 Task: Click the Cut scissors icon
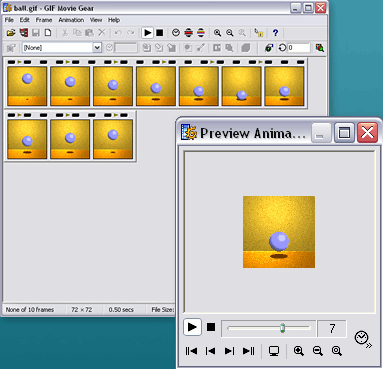[65, 33]
